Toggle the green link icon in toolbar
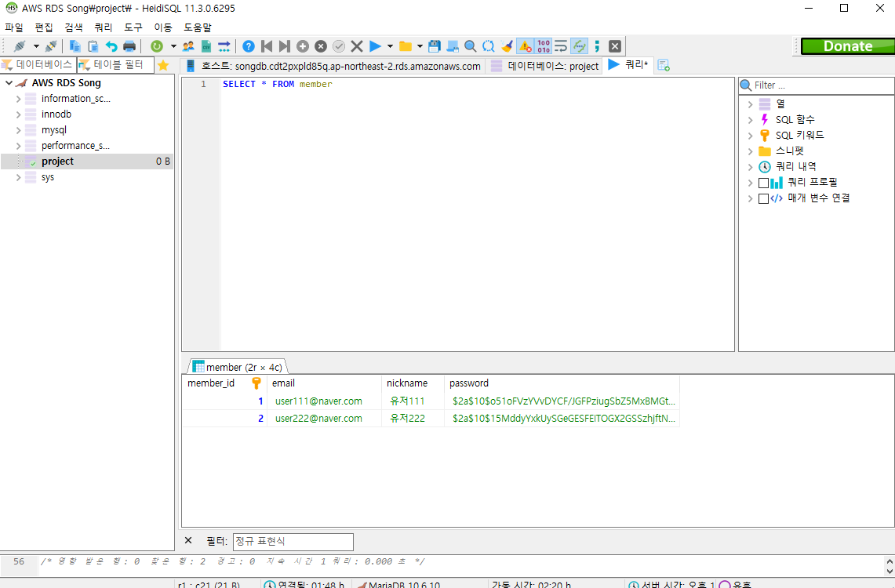 pyautogui.click(x=580, y=46)
